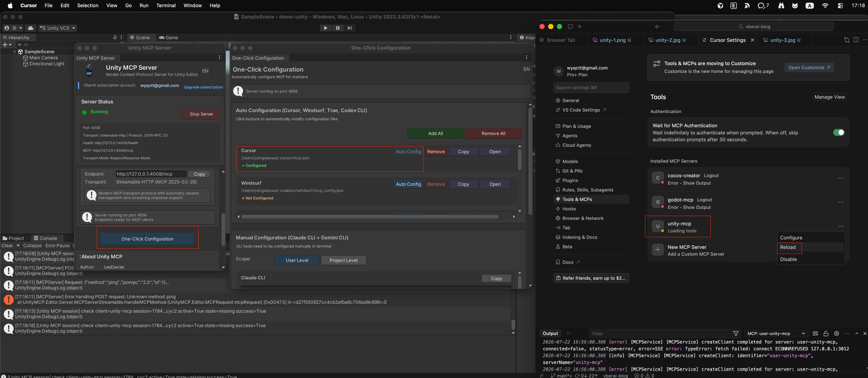
Task: Toggle Wait for MCP Authentication switch
Action: point(838,132)
